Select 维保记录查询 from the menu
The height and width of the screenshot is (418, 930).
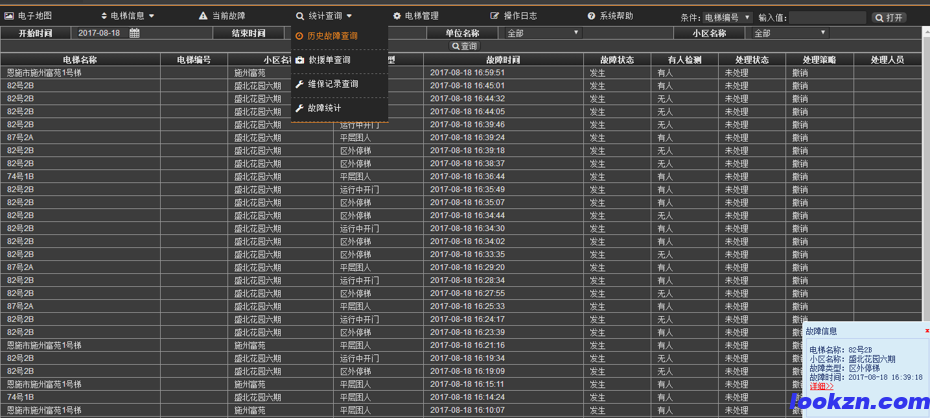click(x=332, y=84)
